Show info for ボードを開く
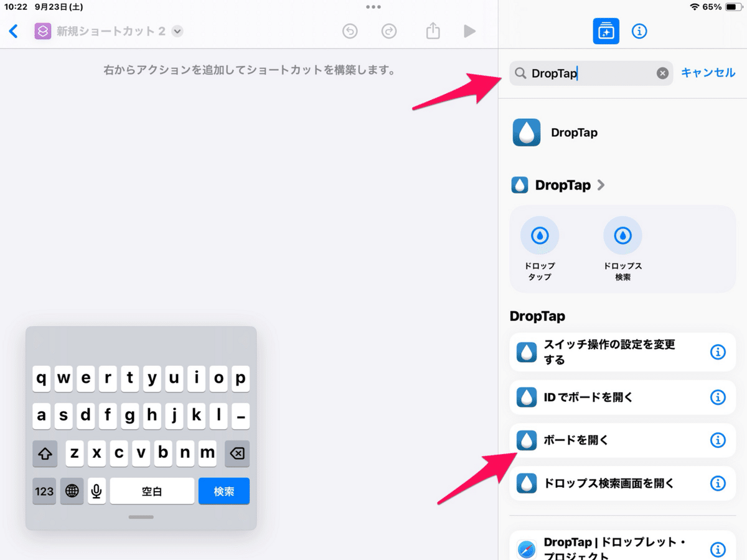The width and height of the screenshot is (747, 560). click(718, 441)
